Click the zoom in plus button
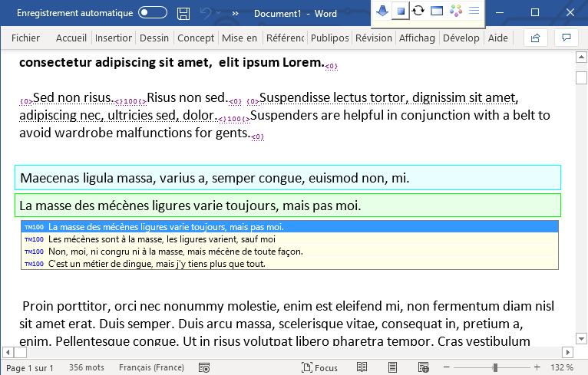 point(537,367)
